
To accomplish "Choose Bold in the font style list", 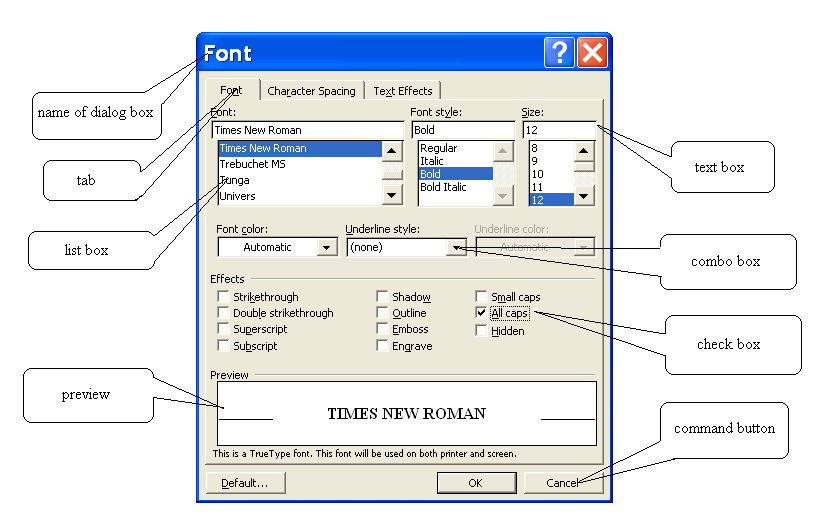I will [456, 174].
